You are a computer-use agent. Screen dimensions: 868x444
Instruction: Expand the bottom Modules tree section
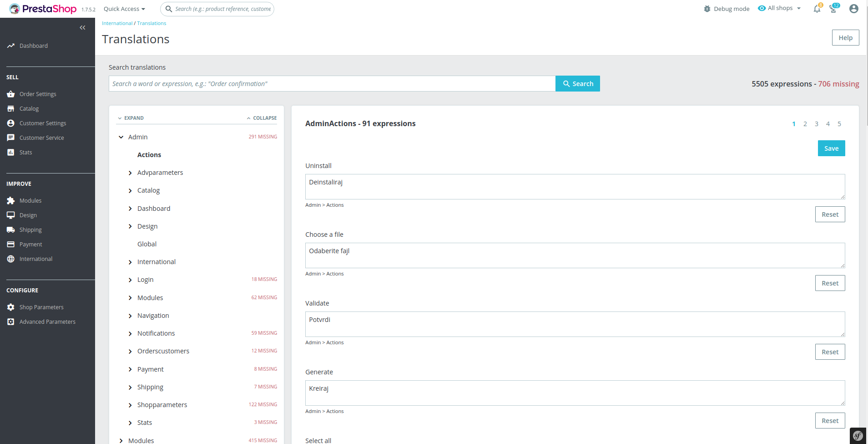click(x=121, y=441)
